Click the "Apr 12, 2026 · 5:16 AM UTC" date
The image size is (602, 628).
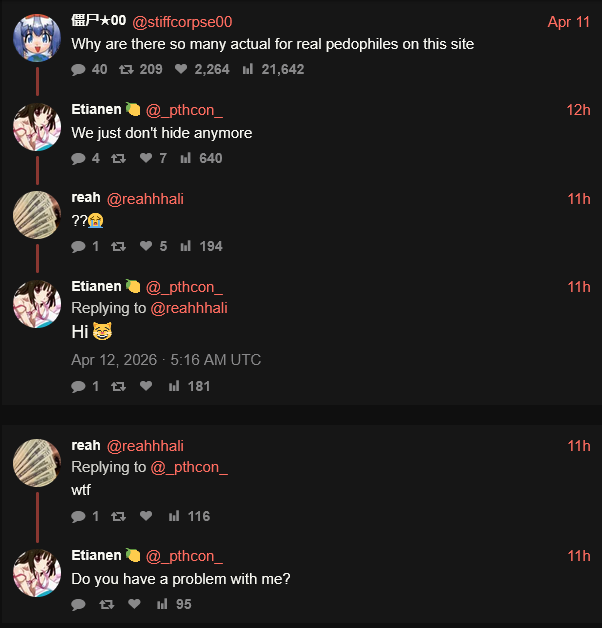(166, 360)
